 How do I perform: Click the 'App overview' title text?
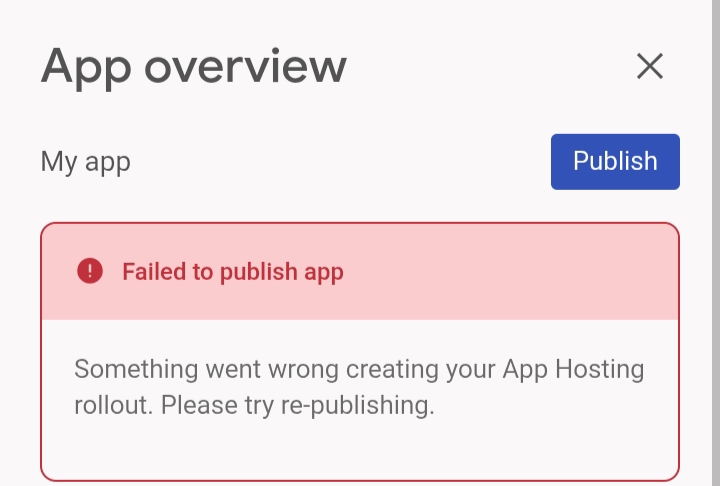tap(194, 68)
